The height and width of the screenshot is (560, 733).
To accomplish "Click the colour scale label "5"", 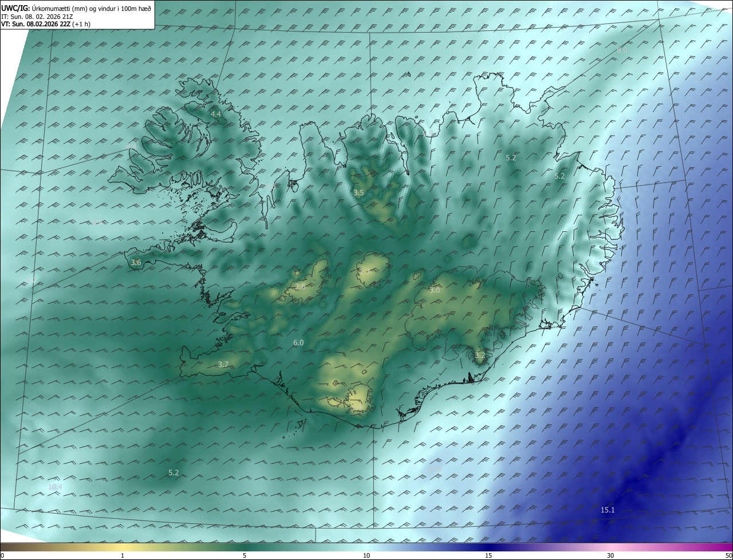I will click(x=245, y=555).
